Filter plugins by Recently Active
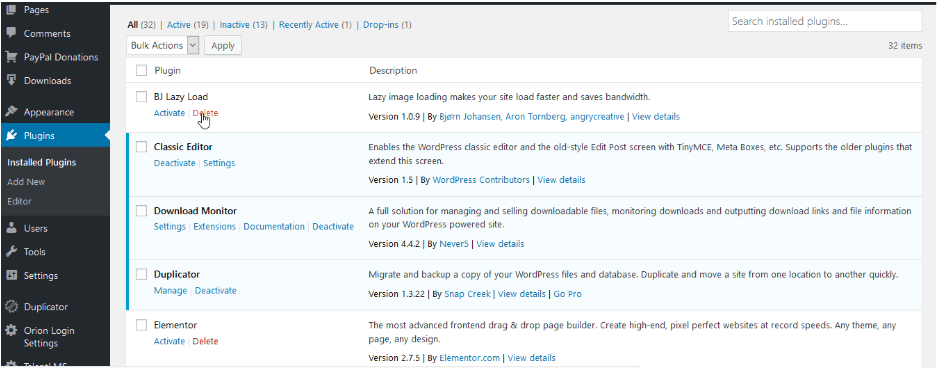This screenshot has height=369, width=940. point(309,25)
